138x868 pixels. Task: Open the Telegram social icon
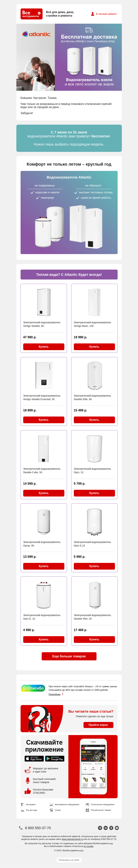(x=100, y=828)
